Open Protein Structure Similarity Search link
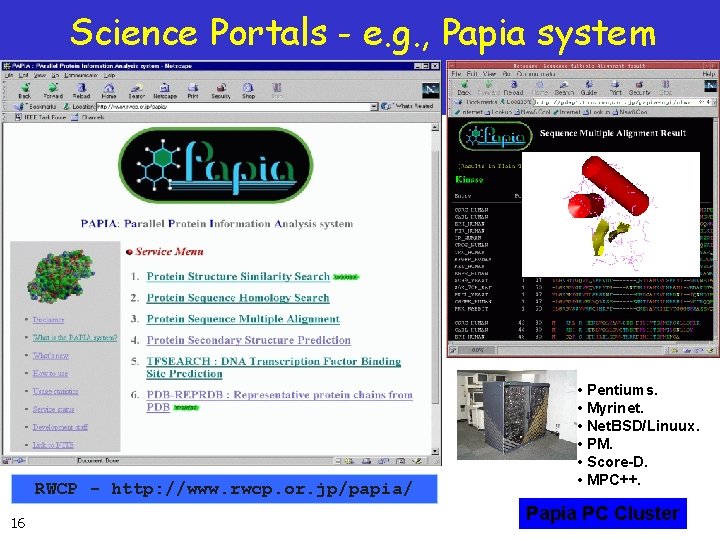Screen dimensions: 720x540 point(238,276)
